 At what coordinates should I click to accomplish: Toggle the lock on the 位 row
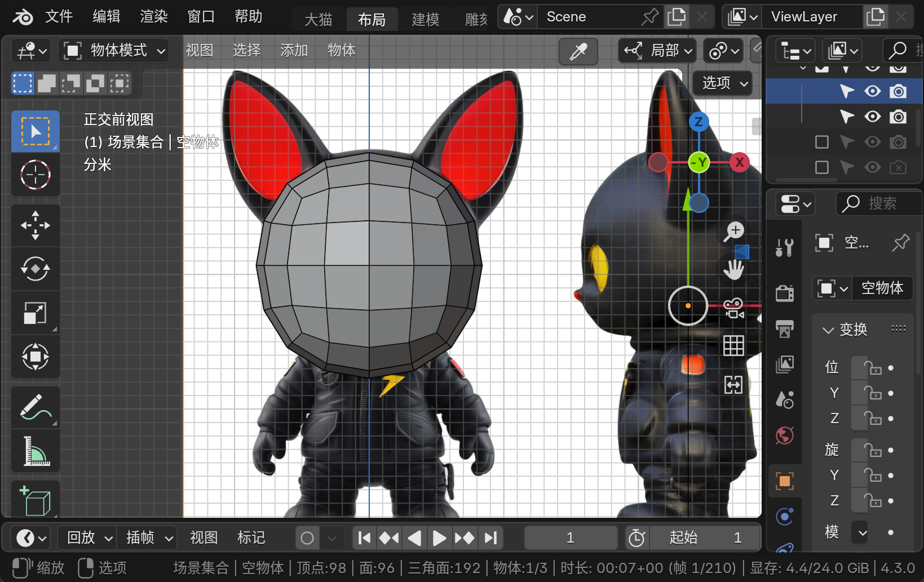coord(873,368)
